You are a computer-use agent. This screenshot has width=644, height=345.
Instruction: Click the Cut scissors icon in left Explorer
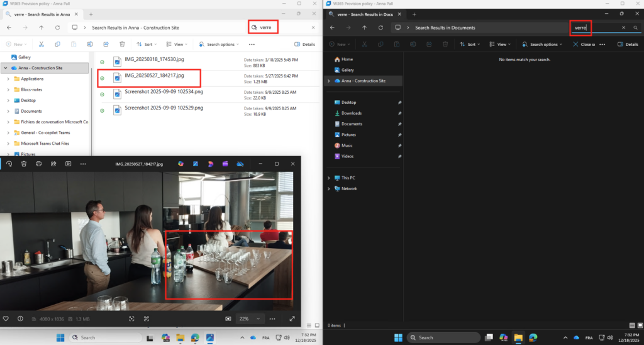pos(41,45)
